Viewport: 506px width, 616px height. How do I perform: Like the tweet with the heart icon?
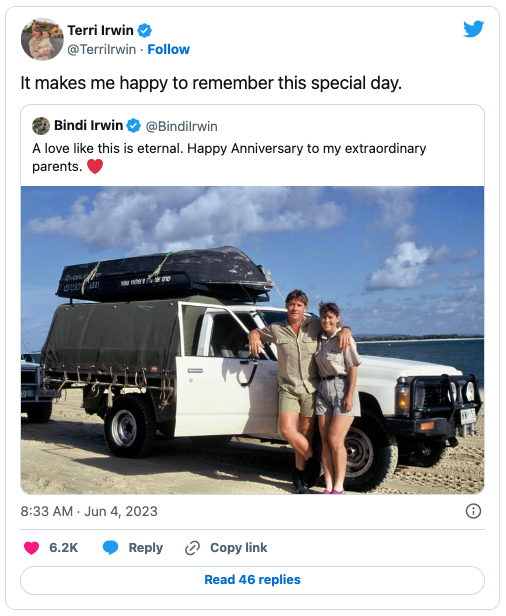[32, 548]
